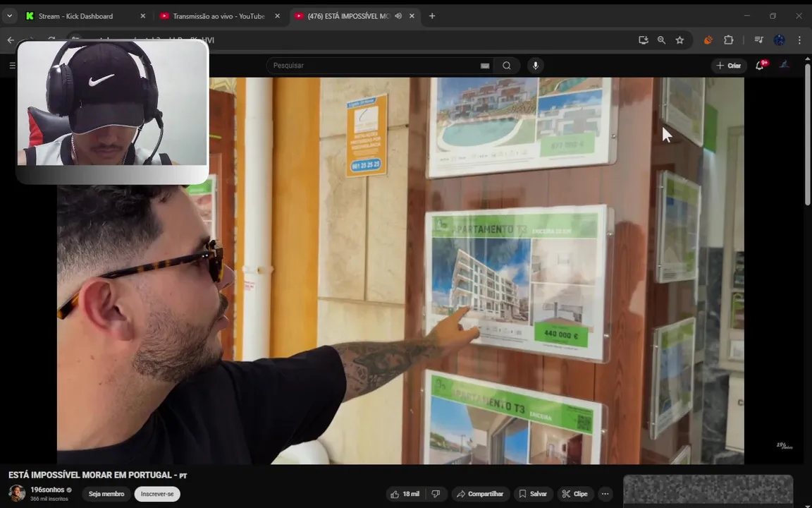Open a new browser tab
This screenshot has height=508, width=812.
click(432, 16)
